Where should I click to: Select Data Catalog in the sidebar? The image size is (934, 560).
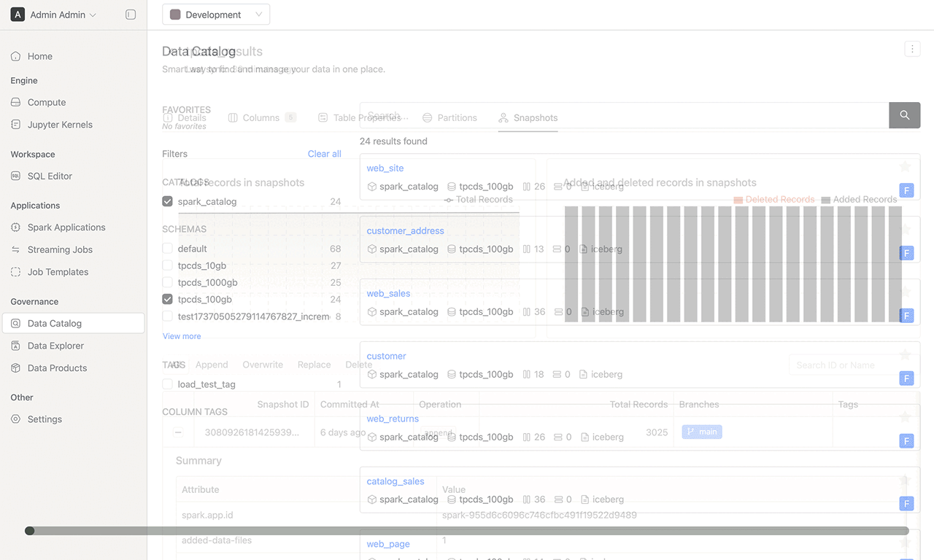pos(73,323)
